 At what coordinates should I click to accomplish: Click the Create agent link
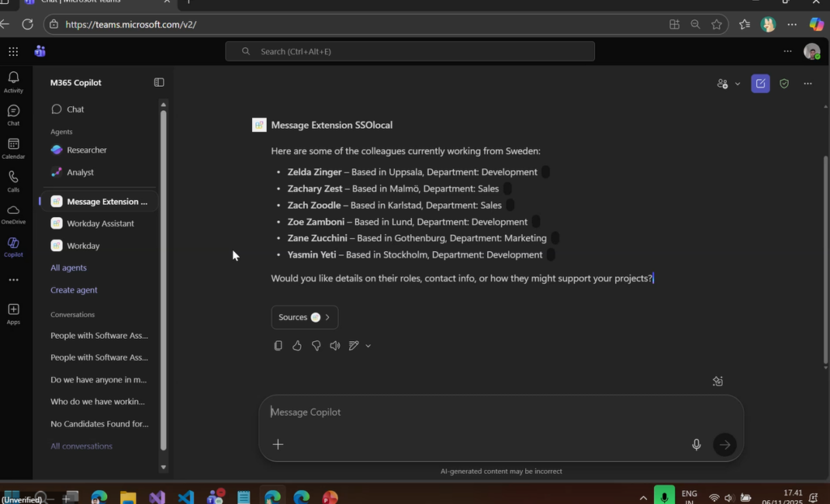pyautogui.click(x=74, y=290)
